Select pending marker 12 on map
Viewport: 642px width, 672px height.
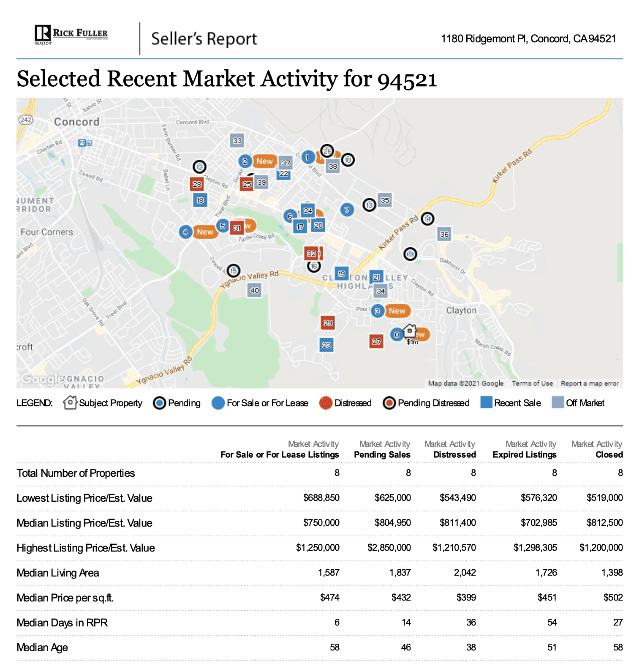[199, 167]
